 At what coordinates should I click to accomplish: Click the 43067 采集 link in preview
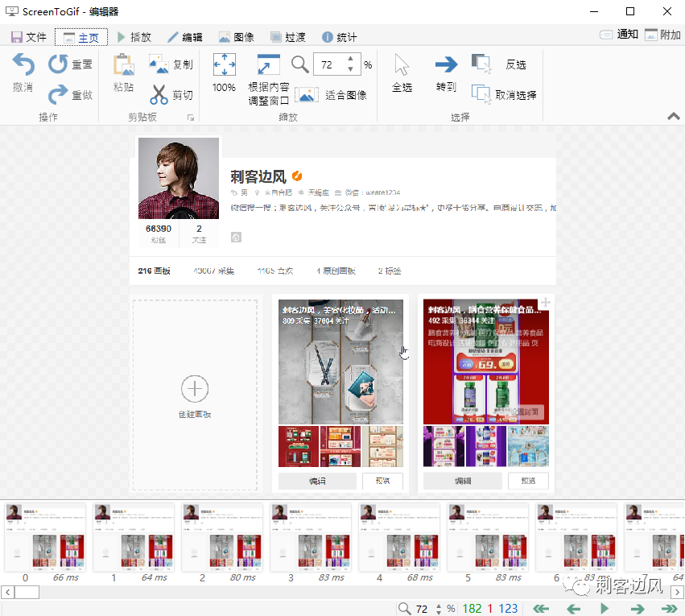click(x=213, y=271)
